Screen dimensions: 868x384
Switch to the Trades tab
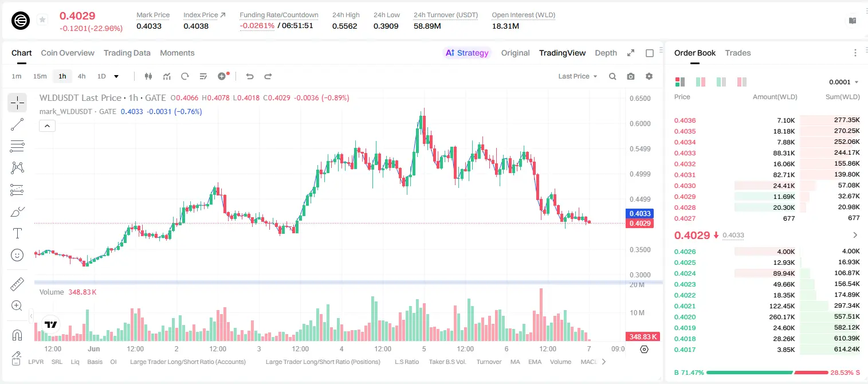pyautogui.click(x=738, y=53)
